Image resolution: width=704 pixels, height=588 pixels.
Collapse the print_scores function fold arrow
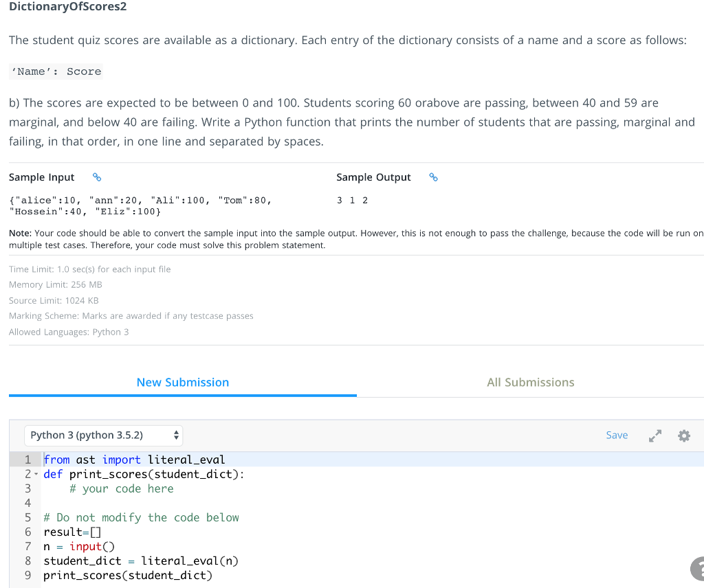click(x=36, y=475)
